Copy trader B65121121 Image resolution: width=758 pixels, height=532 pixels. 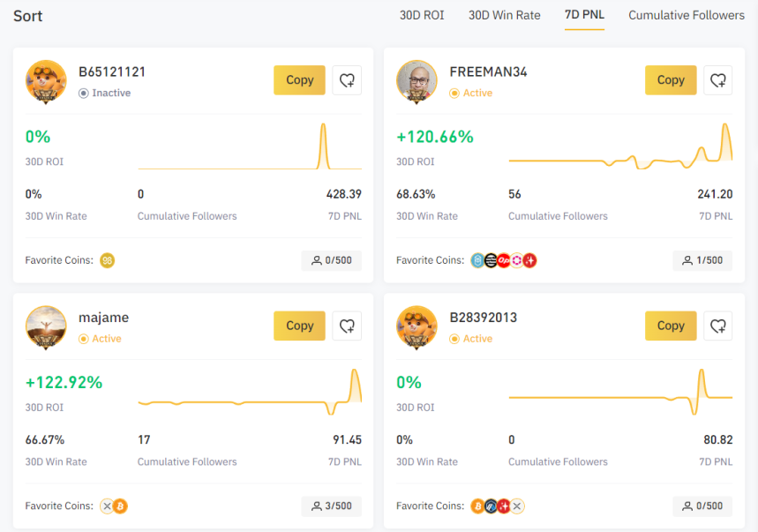click(x=300, y=80)
